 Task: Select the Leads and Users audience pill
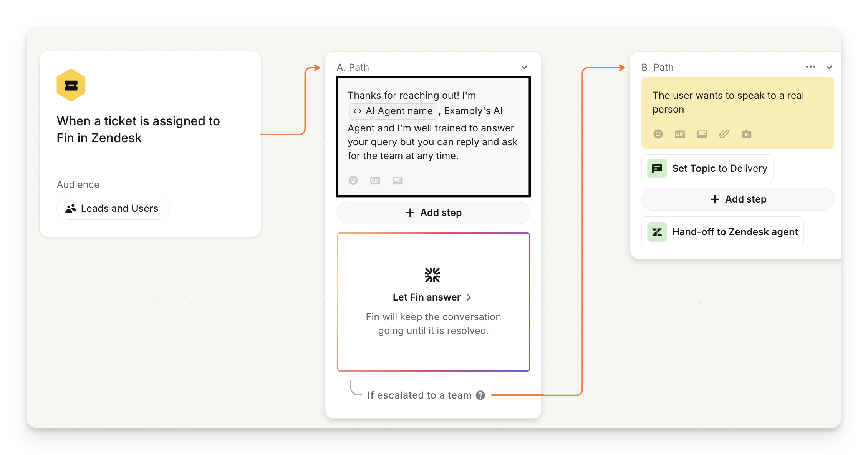pos(113,208)
